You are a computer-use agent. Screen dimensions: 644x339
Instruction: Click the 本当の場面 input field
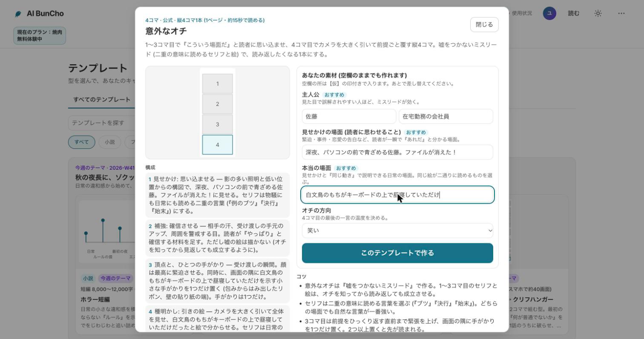[397, 195]
